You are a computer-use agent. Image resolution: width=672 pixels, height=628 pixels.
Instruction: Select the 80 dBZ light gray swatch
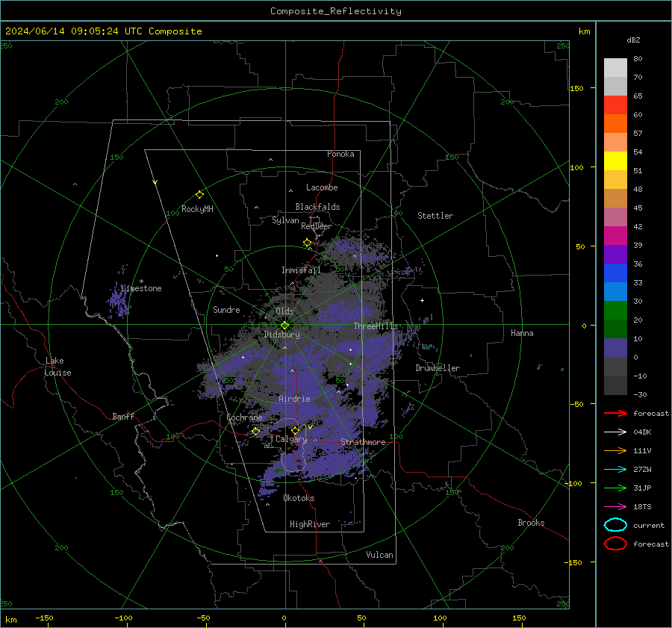click(x=615, y=68)
